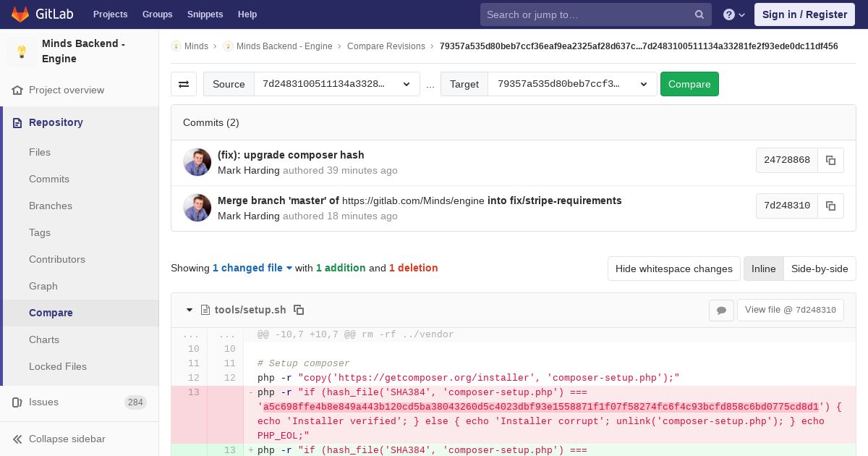Click the GitLab fox logo
868x456 pixels.
pyautogui.click(x=20, y=14)
